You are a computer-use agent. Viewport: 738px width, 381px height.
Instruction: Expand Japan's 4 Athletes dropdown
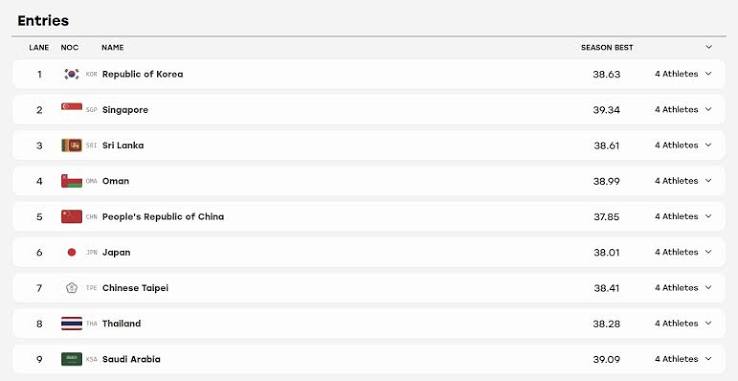683,252
